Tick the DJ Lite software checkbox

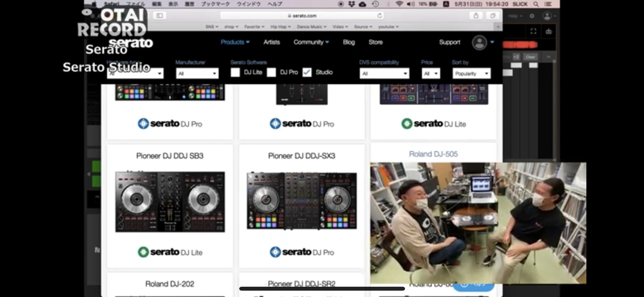pyautogui.click(x=235, y=72)
